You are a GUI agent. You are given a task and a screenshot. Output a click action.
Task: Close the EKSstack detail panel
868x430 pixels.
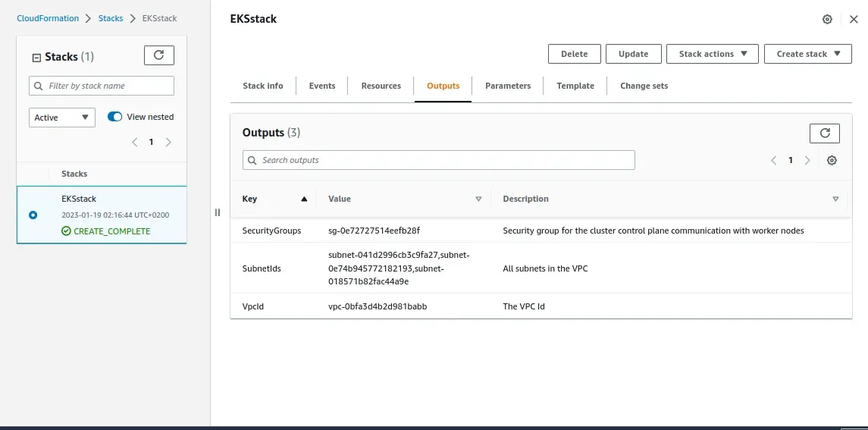[854, 19]
